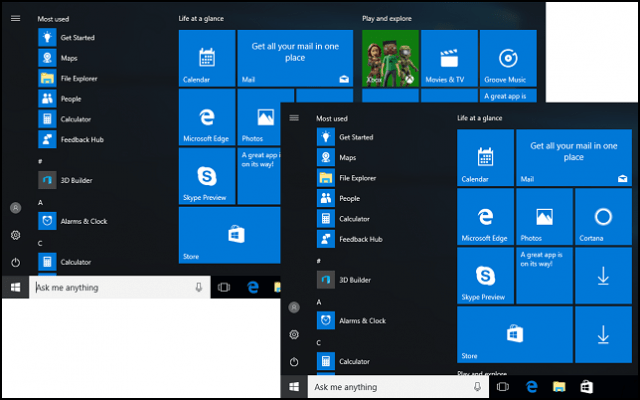640x400 pixels.
Task: Launch Get Started in the front Start menu
Action: coord(345,137)
